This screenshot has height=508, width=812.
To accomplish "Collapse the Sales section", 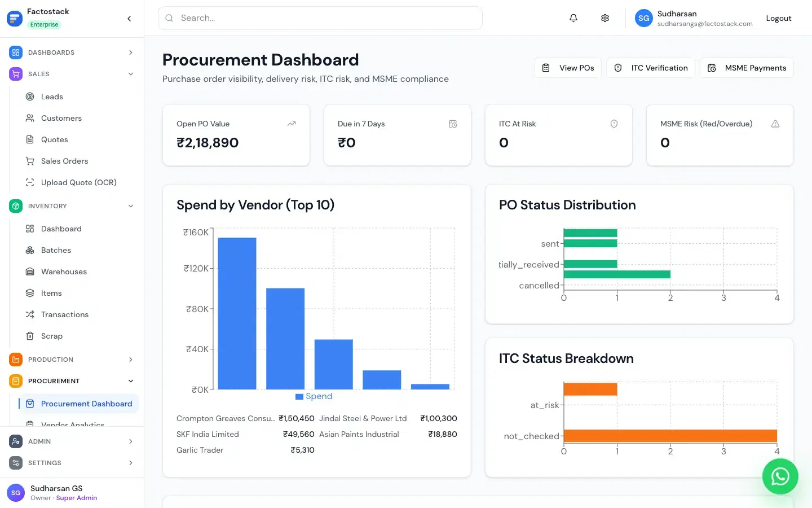I will (131, 74).
